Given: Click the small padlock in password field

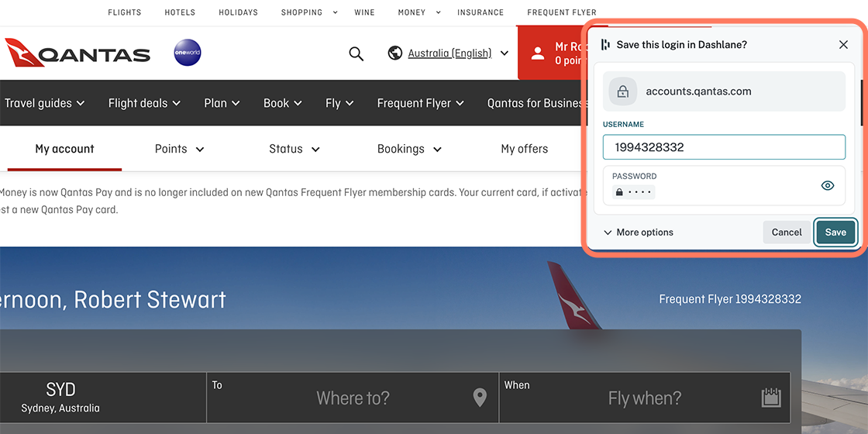Looking at the screenshot, I should [619, 192].
